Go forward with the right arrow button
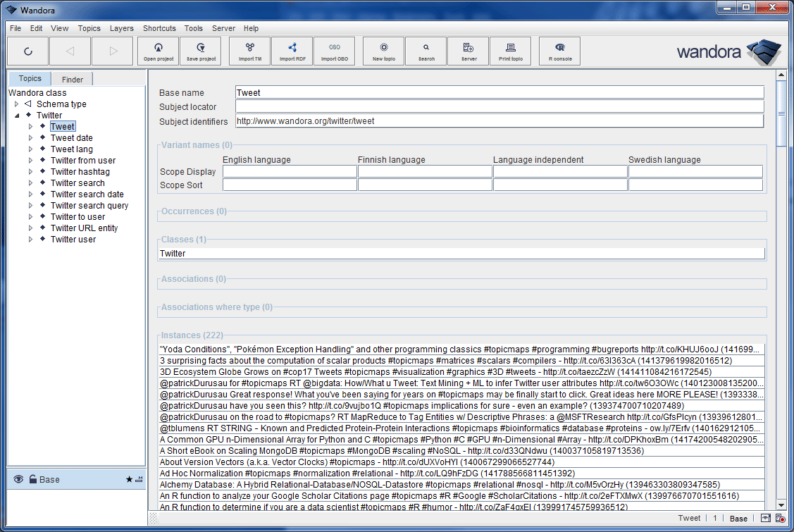The width and height of the screenshot is (794, 532). [x=113, y=51]
